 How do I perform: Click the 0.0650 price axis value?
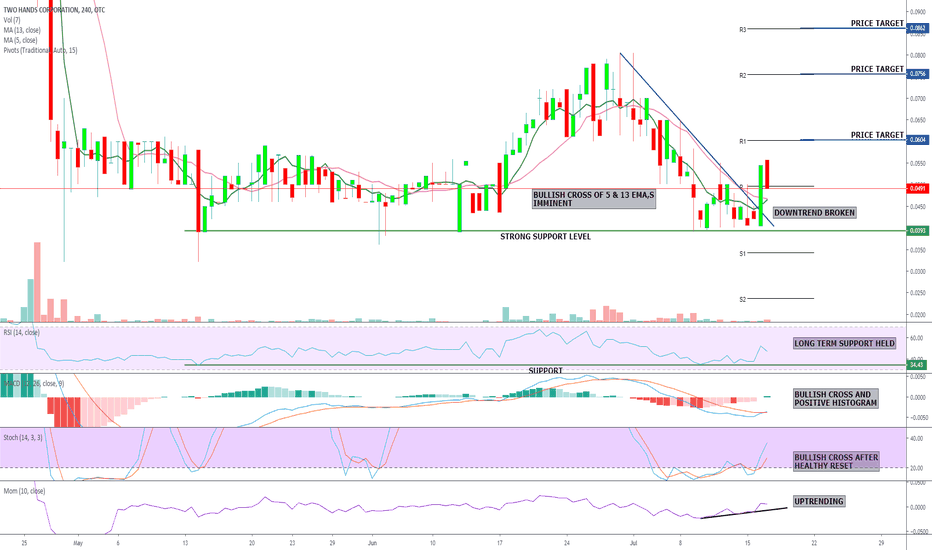(918, 120)
